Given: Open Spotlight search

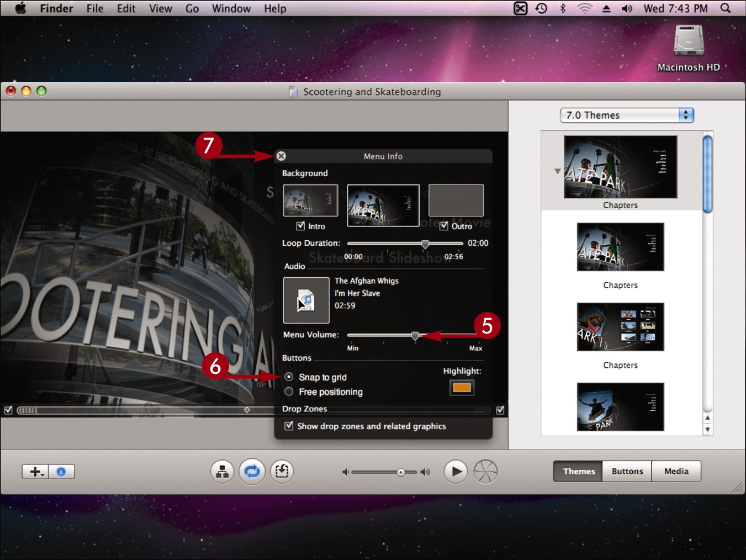Looking at the screenshot, I should point(726,8).
